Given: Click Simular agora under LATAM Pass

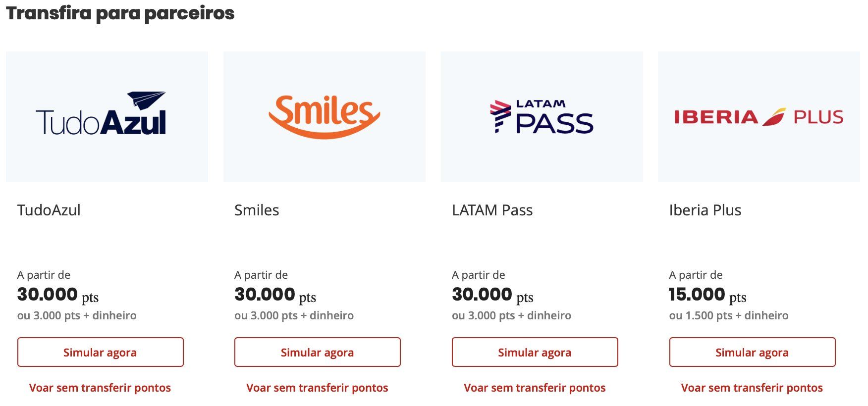Looking at the screenshot, I should point(535,352).
